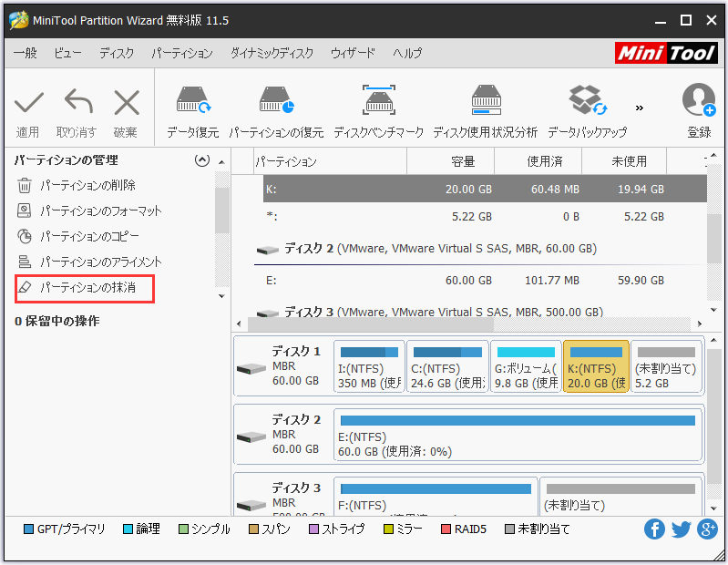Click partition list horizontal scroll left arrow
The width and height of the screenshot is (728, 565).
239,324
